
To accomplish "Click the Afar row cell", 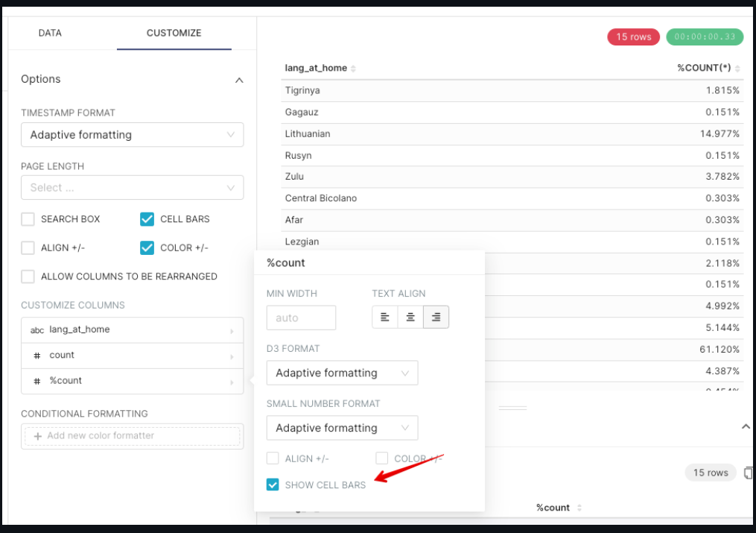I will coord(293,220).
